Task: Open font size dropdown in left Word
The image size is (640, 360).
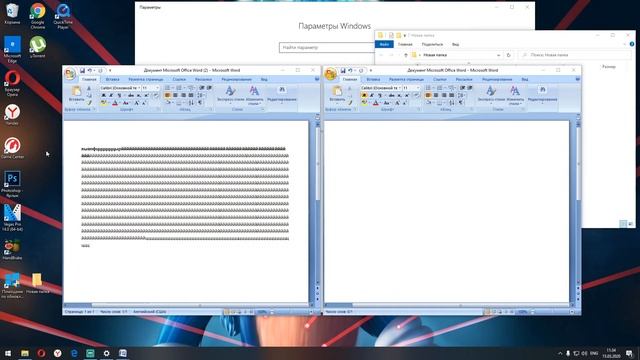Action: coord(158,88)
